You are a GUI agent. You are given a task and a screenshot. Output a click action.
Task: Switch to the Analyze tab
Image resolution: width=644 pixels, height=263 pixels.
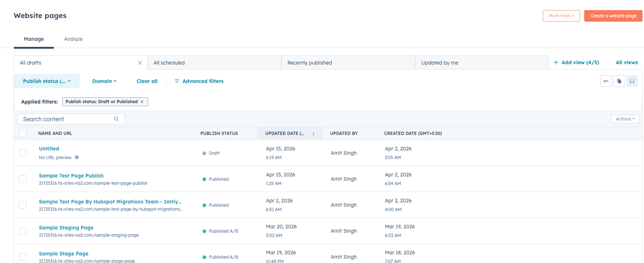73,39
